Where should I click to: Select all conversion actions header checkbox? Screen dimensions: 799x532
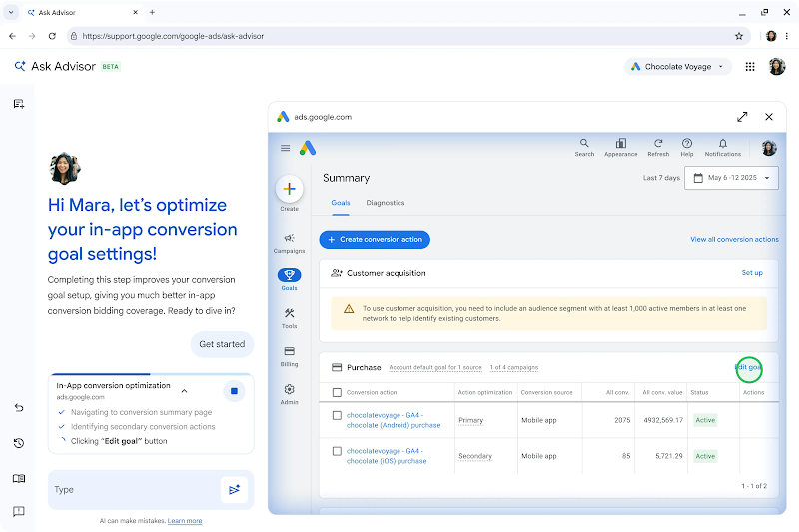(337, 392)
